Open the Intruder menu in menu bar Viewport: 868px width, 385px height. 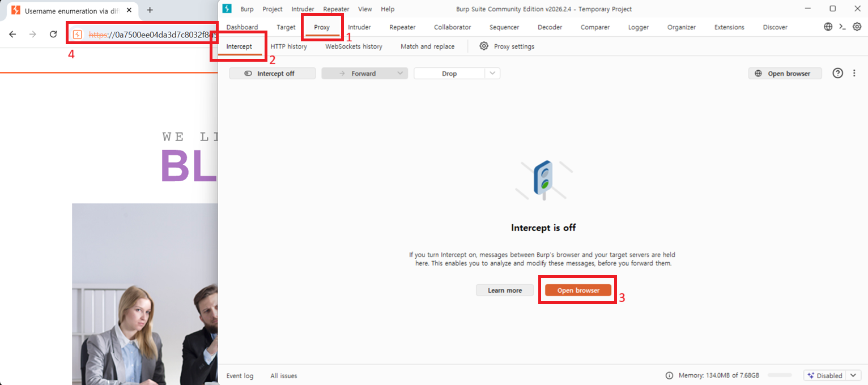(303, 9)
